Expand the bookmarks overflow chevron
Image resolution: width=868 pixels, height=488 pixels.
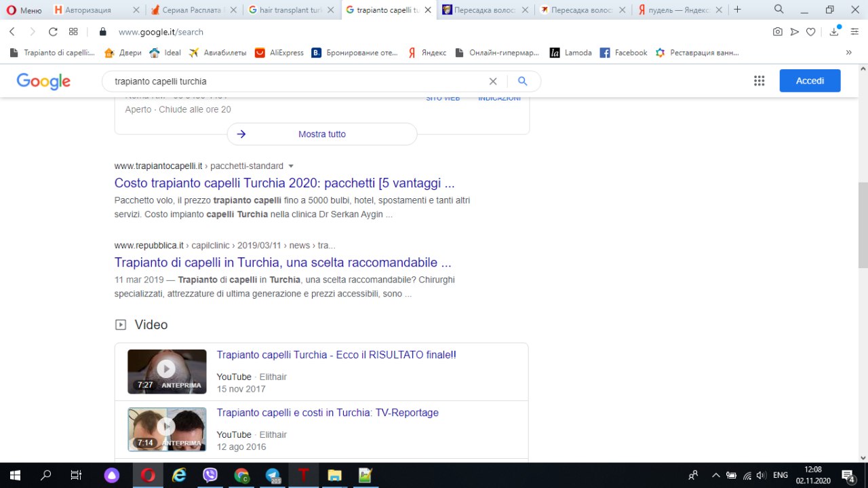coord(848,52)
